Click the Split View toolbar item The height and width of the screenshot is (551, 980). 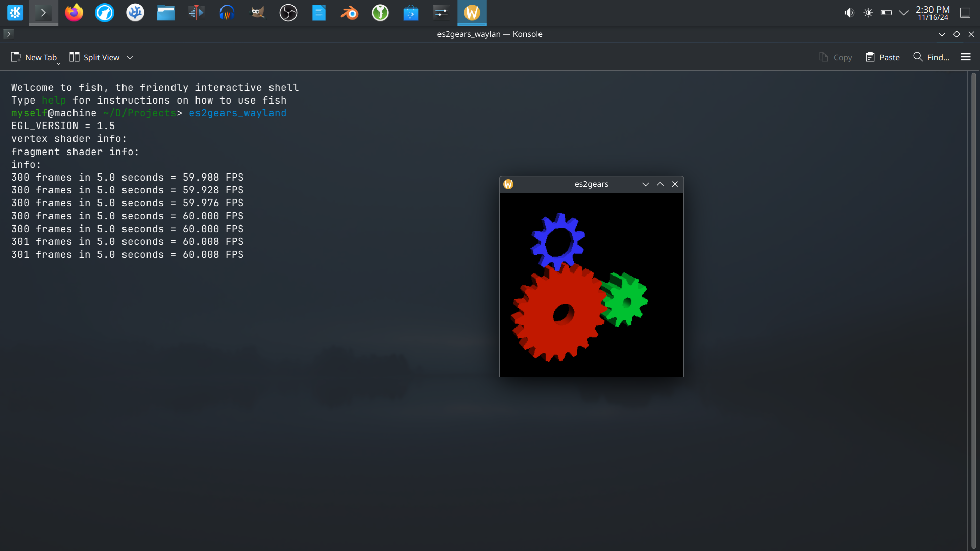pyautogui.click(x=95, y=57)
